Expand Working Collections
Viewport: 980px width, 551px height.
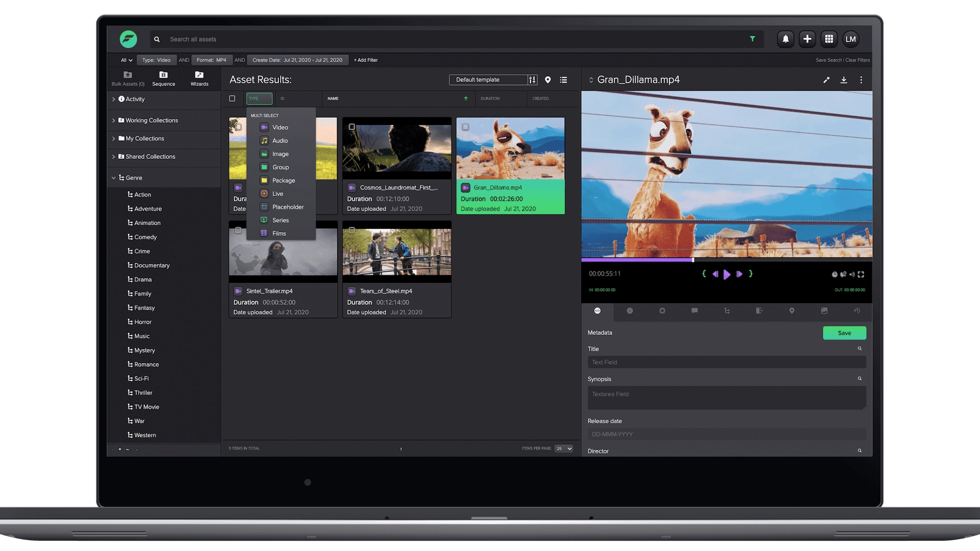pos(114,121)
